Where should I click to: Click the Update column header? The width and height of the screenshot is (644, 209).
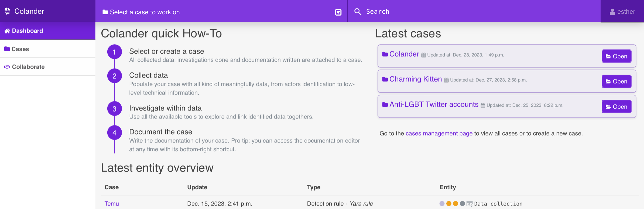197,187
